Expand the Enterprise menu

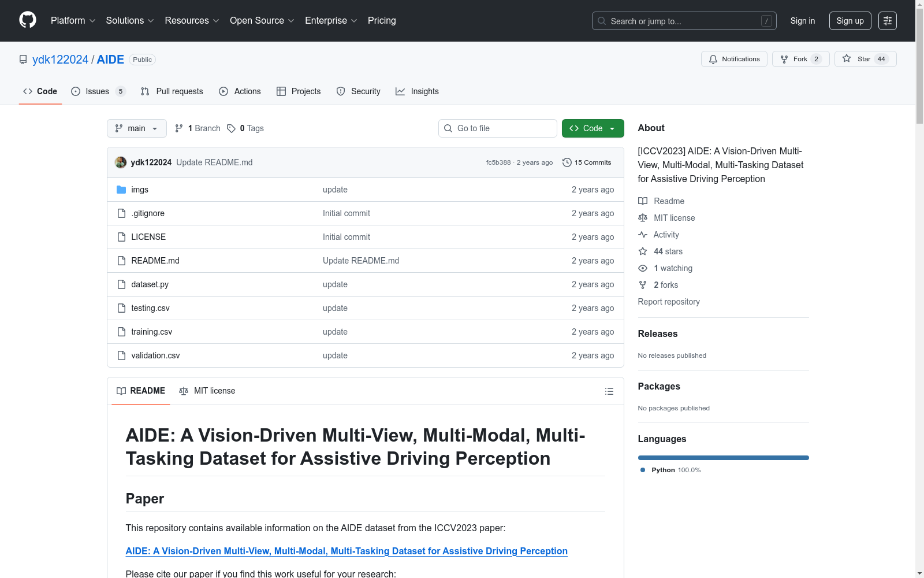(331, 20)
